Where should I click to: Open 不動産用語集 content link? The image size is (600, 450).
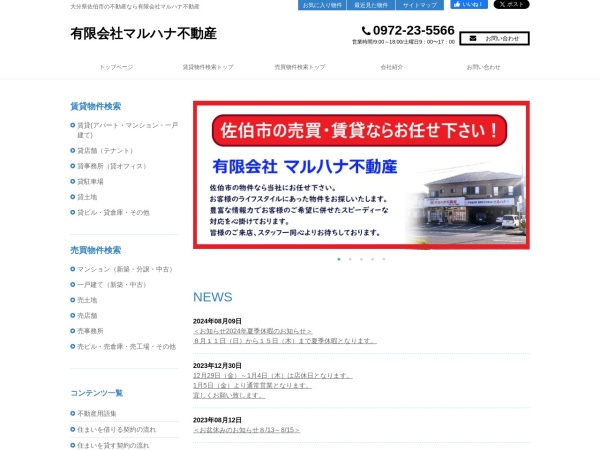pyautogui.click(x=97, y=414)
